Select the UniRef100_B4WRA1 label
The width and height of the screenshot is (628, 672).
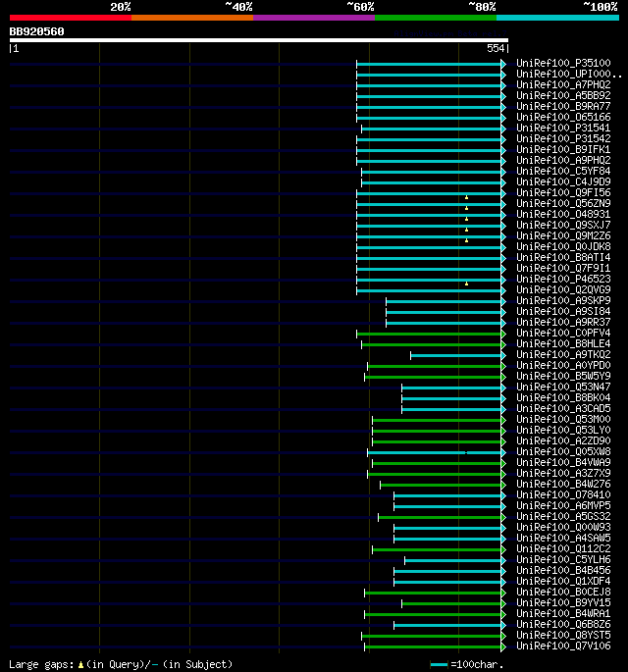[563, 614]
